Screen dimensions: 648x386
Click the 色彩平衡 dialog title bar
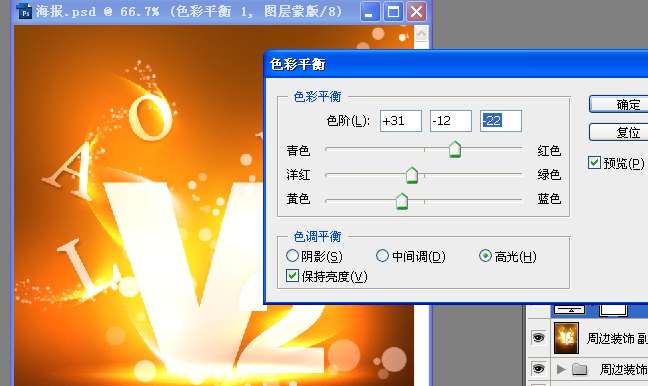456,64
